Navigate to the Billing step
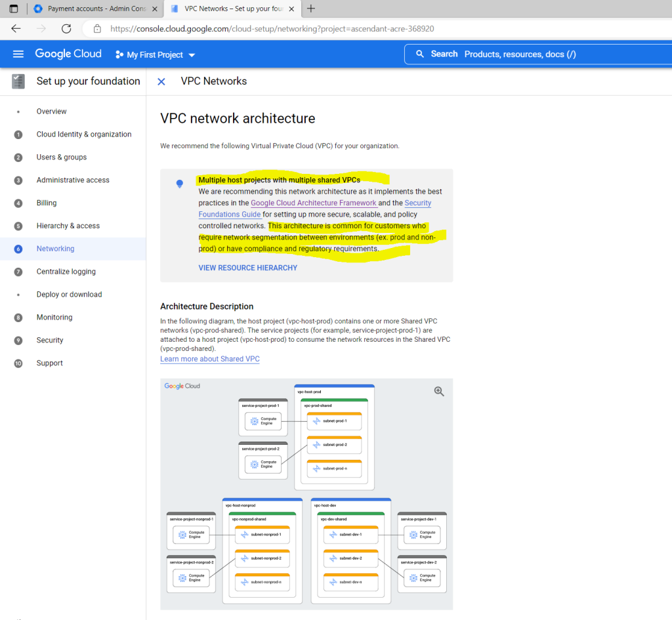The image size is (672, 620). (x=47, y=203)
